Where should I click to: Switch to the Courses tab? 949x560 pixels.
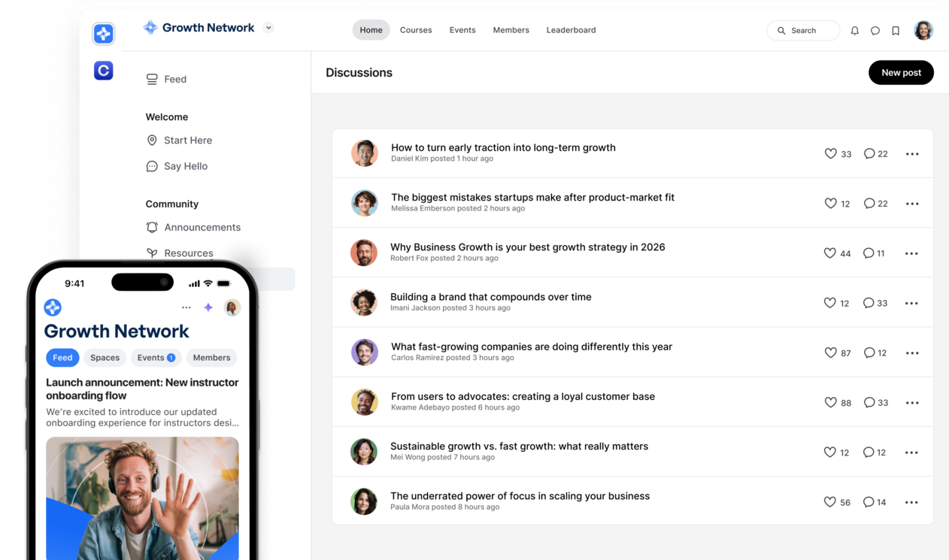click(416, 30)
